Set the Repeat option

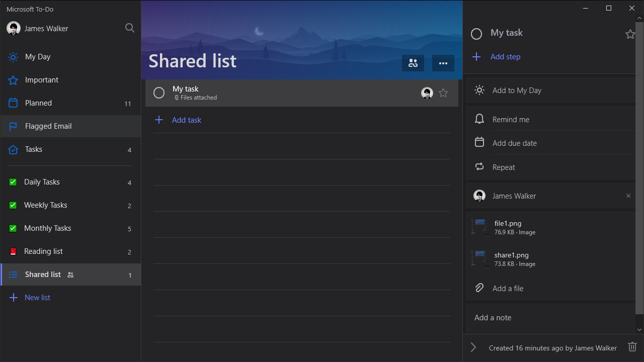click(x=551, y=167)
